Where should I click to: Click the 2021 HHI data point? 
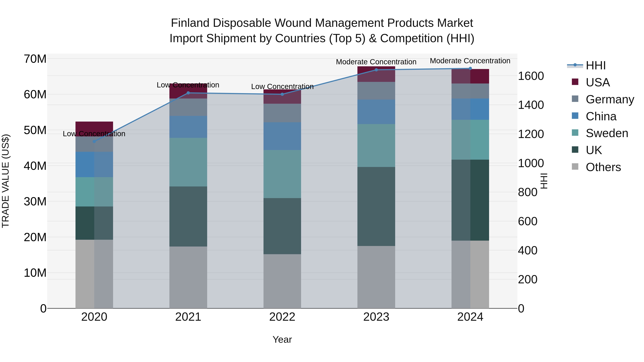tap(188, 93)
